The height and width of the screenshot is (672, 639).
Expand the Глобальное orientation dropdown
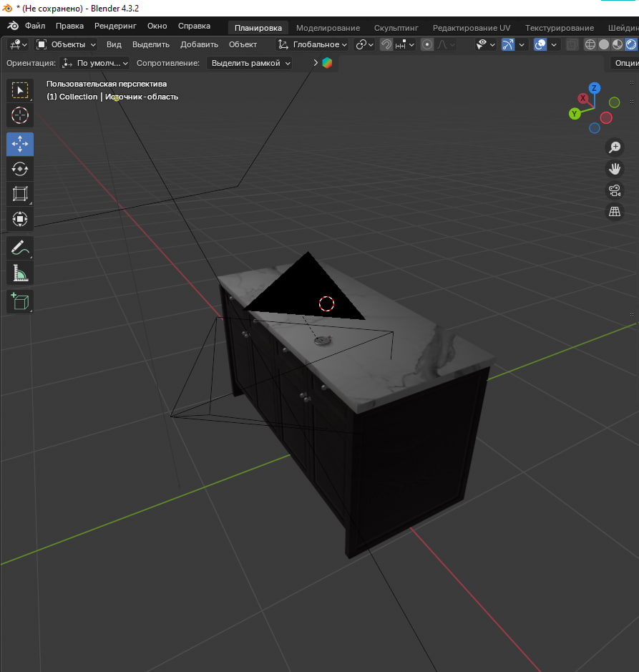313,44
